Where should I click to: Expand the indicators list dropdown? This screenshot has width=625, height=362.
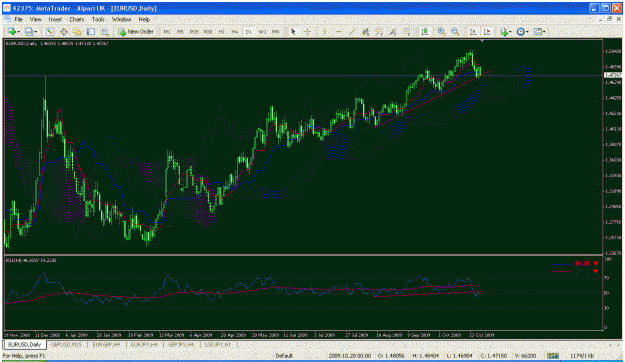pos(510,31)
